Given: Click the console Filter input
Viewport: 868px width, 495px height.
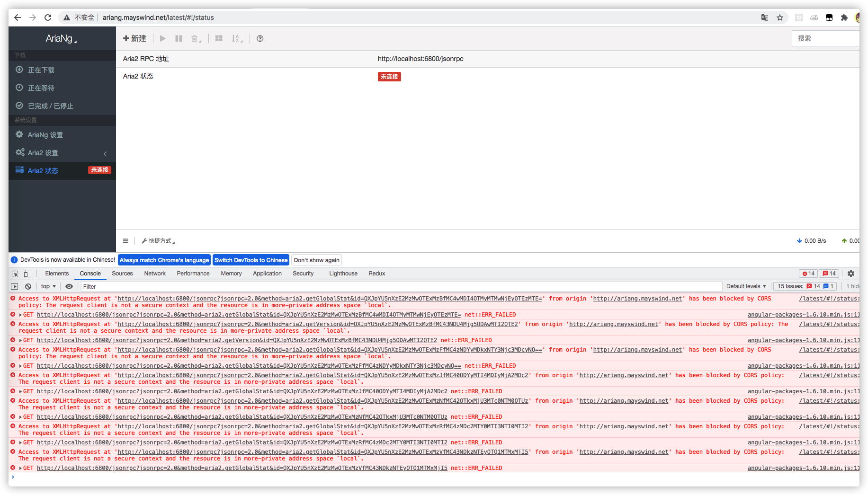Looking at the screenshot, I should click(x=401, y=286).
